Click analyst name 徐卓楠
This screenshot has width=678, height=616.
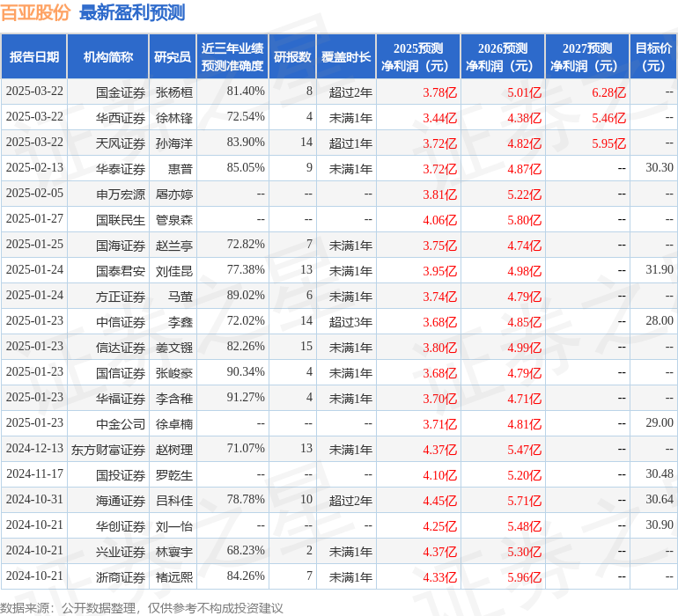click(x=174, y=423)
